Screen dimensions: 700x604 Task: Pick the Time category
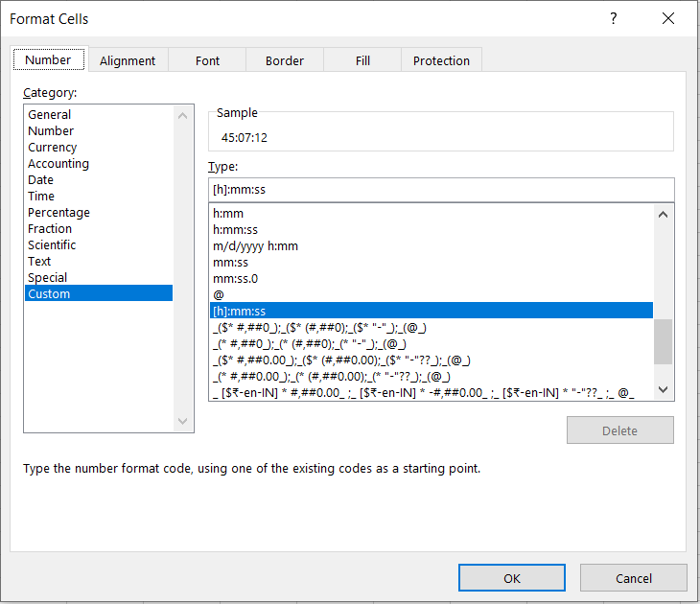(x=41, y=197)
